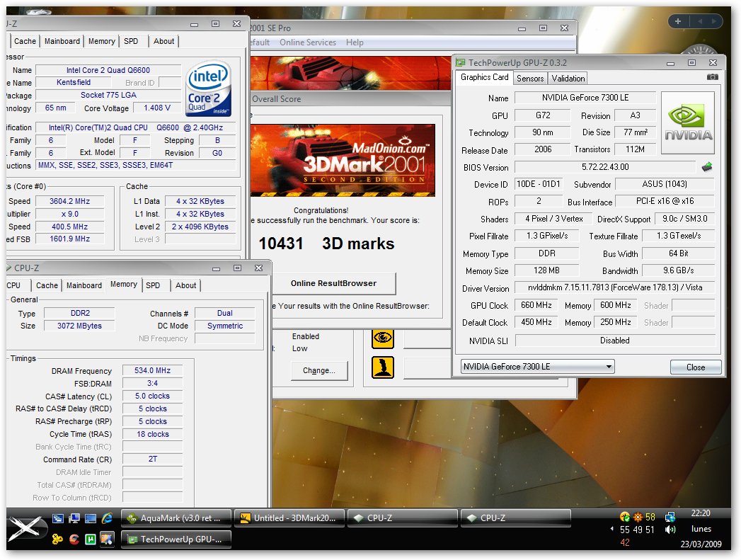Click the yellow eye icon in 3DMark

click(x=382, y=338)
